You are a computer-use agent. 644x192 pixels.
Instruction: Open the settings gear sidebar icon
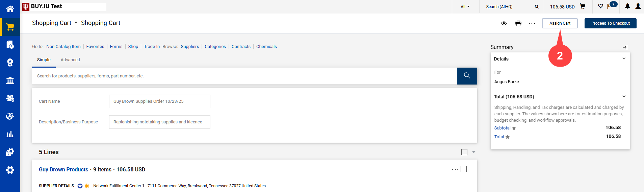[x=10, y=170]
